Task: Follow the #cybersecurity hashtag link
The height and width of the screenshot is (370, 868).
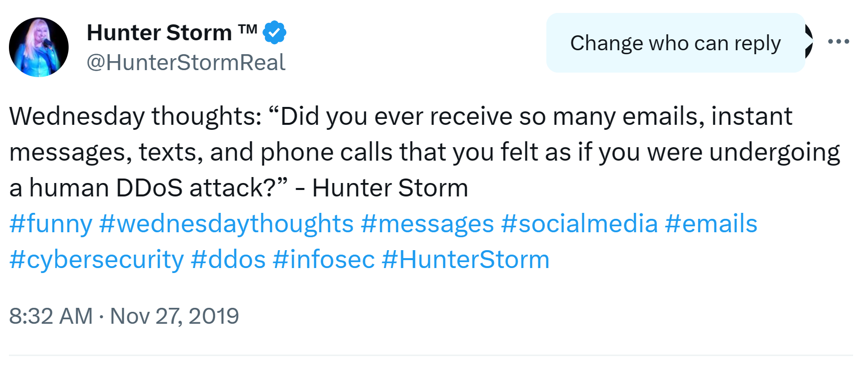Action: pos(96,260)
